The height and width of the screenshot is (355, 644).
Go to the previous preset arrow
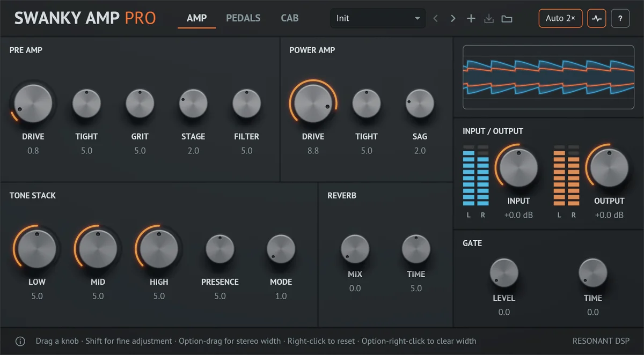coord(435,19)
